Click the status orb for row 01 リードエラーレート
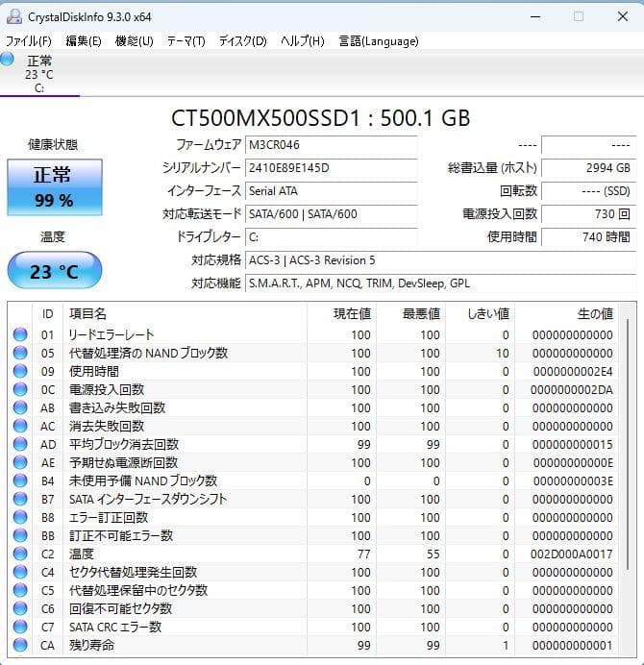Screen dimensions: 644x665 pos(20,334)
